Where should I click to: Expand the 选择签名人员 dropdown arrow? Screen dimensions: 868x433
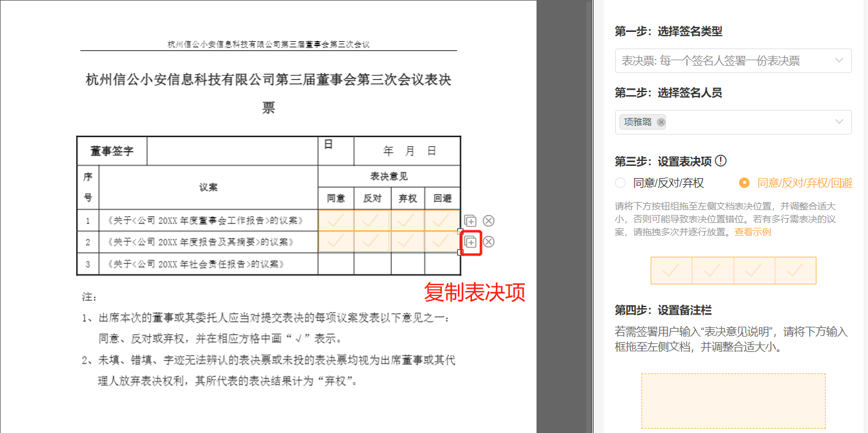[x=839, y=122]
